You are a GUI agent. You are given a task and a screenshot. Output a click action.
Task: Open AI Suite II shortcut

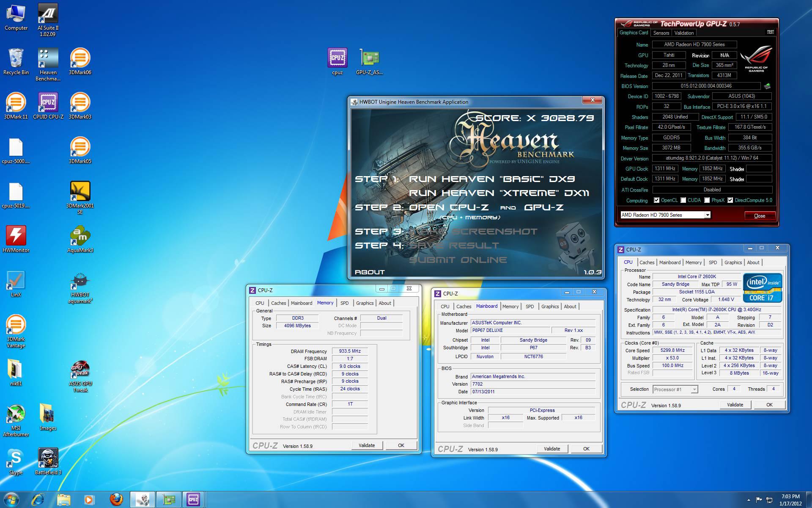point(48,19)
